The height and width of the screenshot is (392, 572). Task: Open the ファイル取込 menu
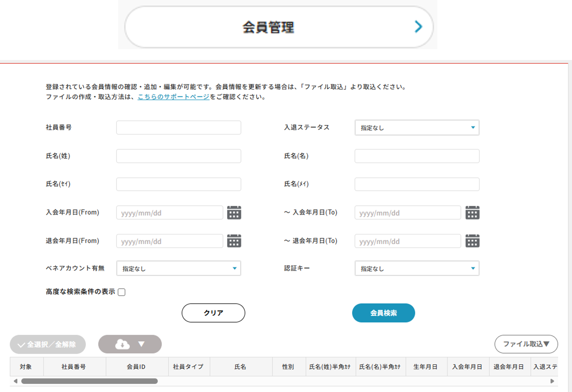pyautogui.click(x=526, y=344)
